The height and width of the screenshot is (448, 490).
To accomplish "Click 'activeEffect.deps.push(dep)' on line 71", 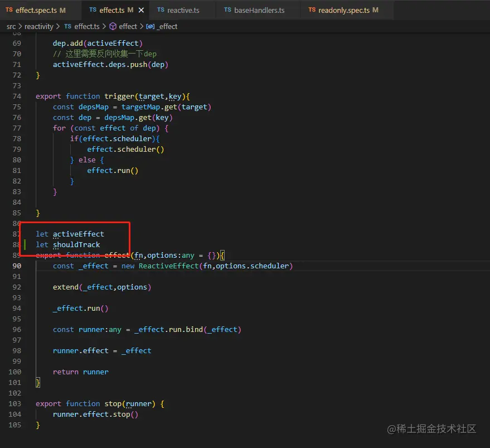I will point(110,65).
